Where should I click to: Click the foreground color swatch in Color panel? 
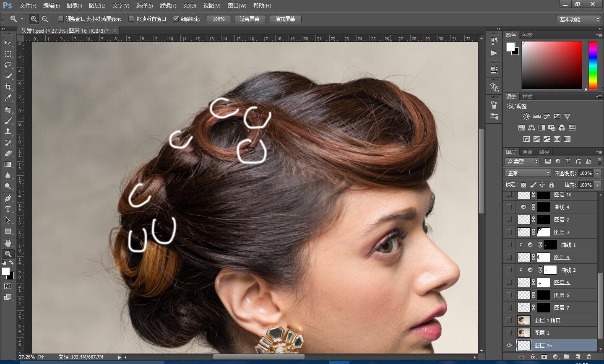[510, 47]
